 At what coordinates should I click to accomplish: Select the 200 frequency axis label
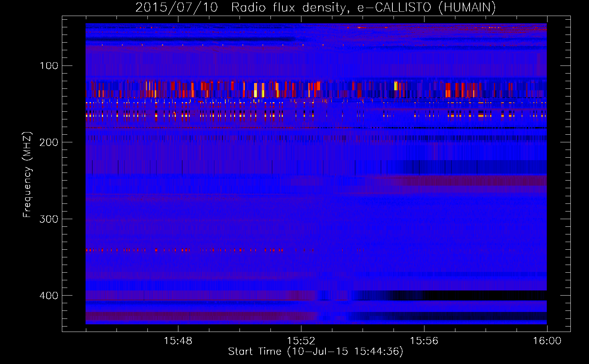49,142
